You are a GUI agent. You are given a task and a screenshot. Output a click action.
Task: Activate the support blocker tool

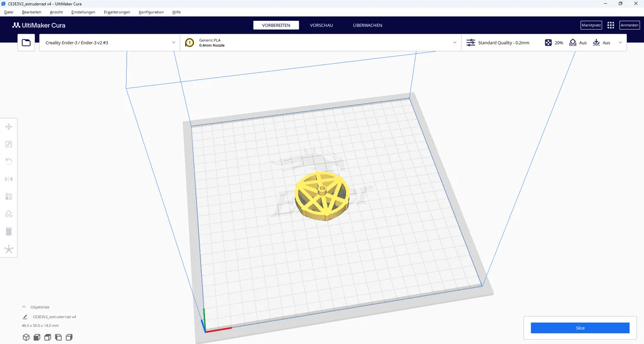coord(9,214)
